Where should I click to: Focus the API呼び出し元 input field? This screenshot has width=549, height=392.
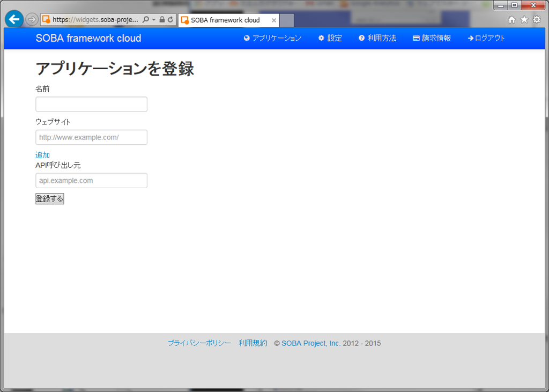[91, 180]
